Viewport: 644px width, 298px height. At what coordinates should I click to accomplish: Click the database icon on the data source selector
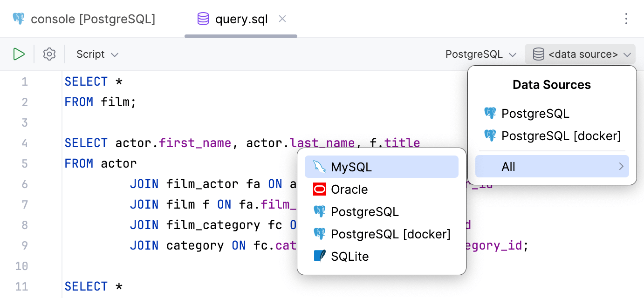[538, 54]
